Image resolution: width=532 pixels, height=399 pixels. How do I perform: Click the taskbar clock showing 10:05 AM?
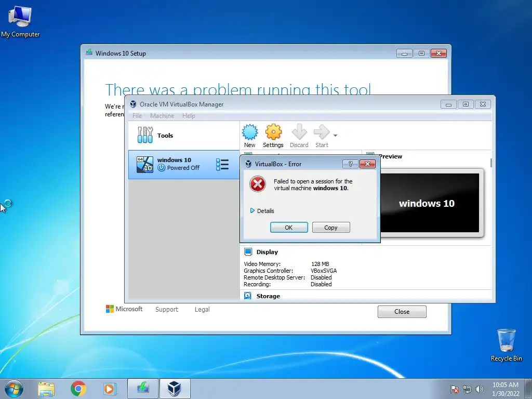(506, 389)
